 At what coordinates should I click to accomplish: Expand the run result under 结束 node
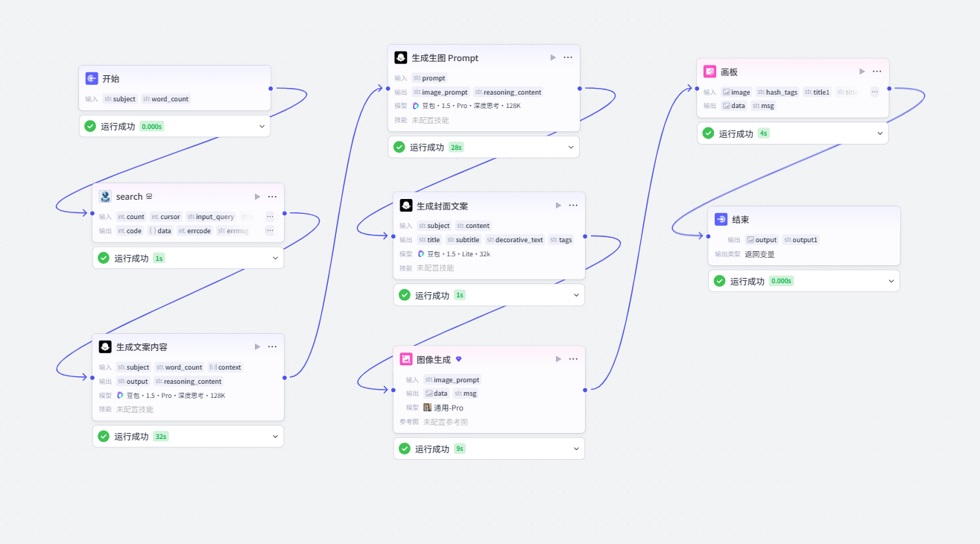coord(891,281)
